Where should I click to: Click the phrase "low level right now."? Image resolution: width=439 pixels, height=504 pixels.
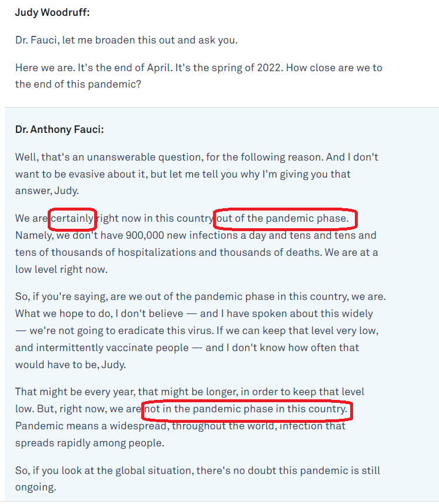coord(61,269)
